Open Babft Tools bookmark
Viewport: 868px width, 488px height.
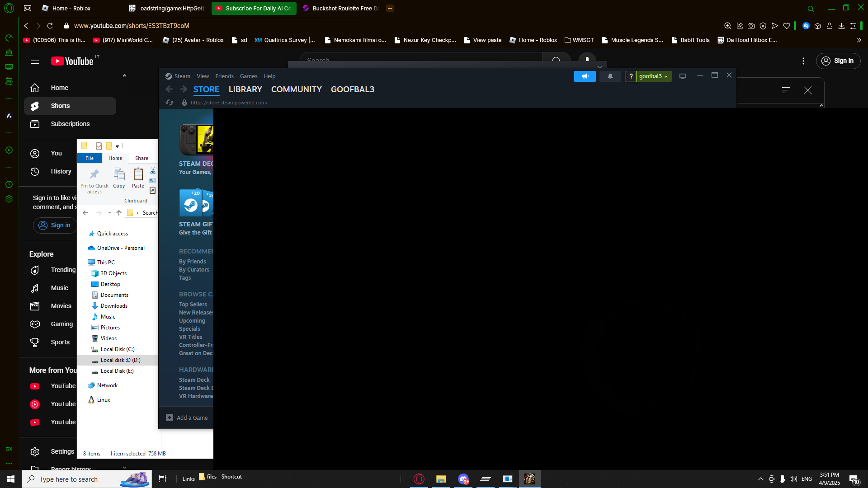pyautogui.click(x=690, y=40)
